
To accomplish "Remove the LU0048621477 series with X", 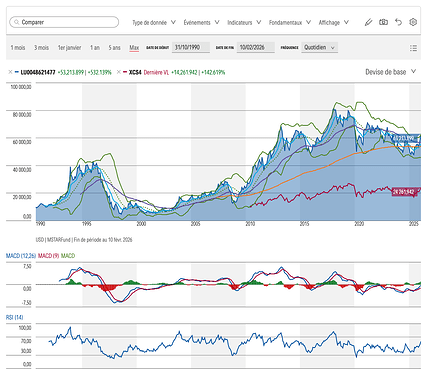I will pos(10,72).
